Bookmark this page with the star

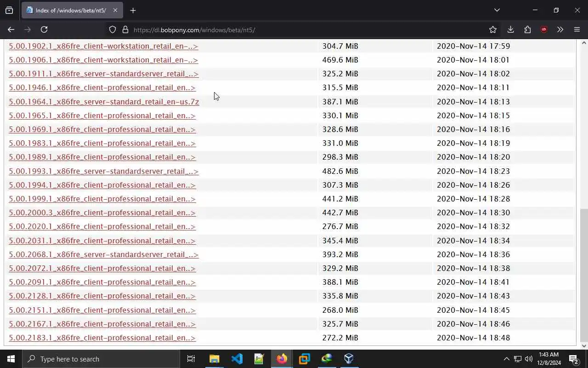tap(493, 29)
